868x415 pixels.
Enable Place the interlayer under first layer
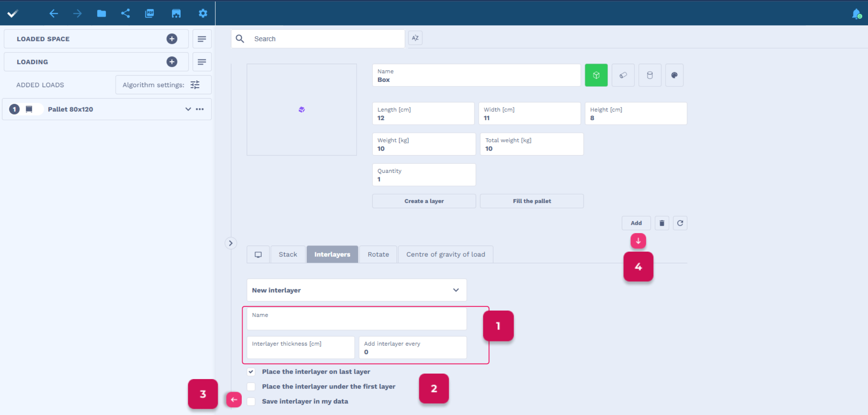(x=251, y=387)
